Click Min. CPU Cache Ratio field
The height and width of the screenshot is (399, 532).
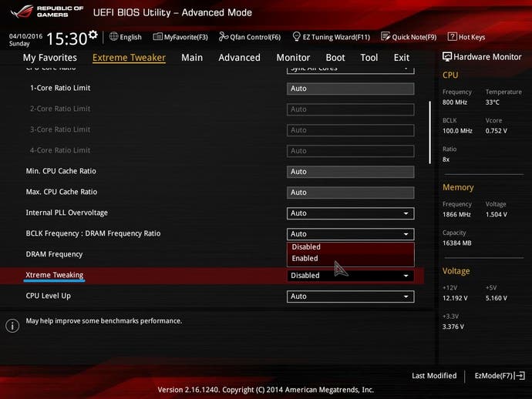pyautogui.click(x=351, y=172)
